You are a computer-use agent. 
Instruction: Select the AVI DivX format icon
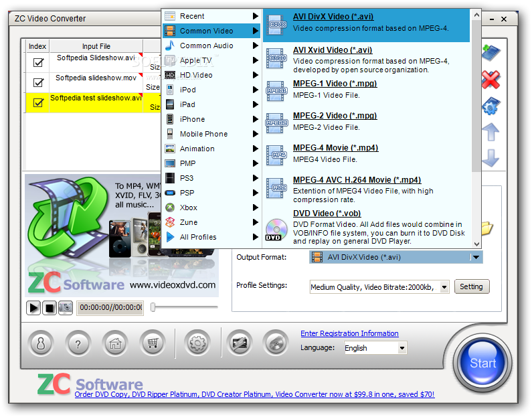coord(277,25)
